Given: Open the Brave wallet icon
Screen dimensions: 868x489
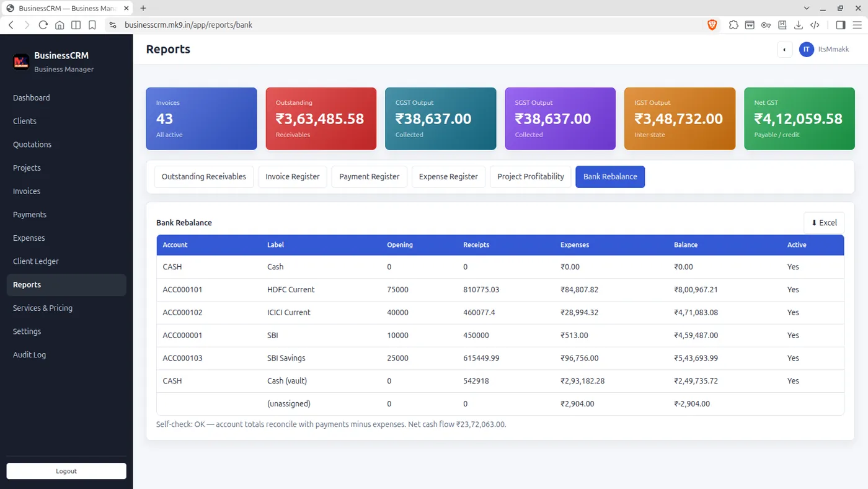Looking at the screenshot, I should click(750, 25).
